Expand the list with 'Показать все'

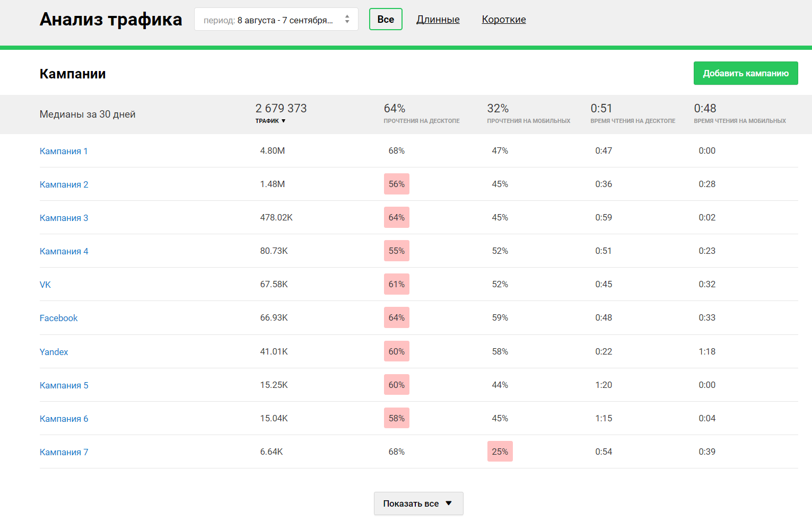tap(418, 503)
